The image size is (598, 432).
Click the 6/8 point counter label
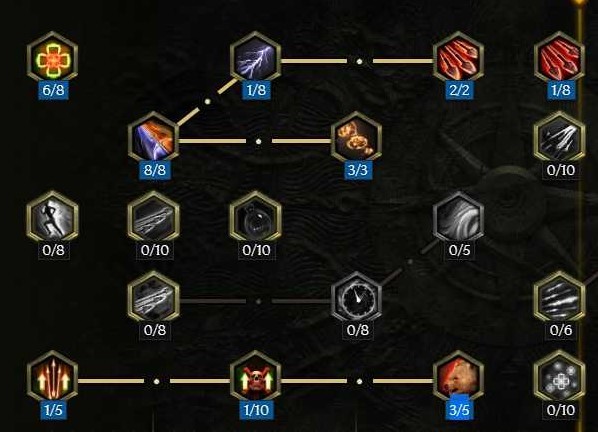53,90
